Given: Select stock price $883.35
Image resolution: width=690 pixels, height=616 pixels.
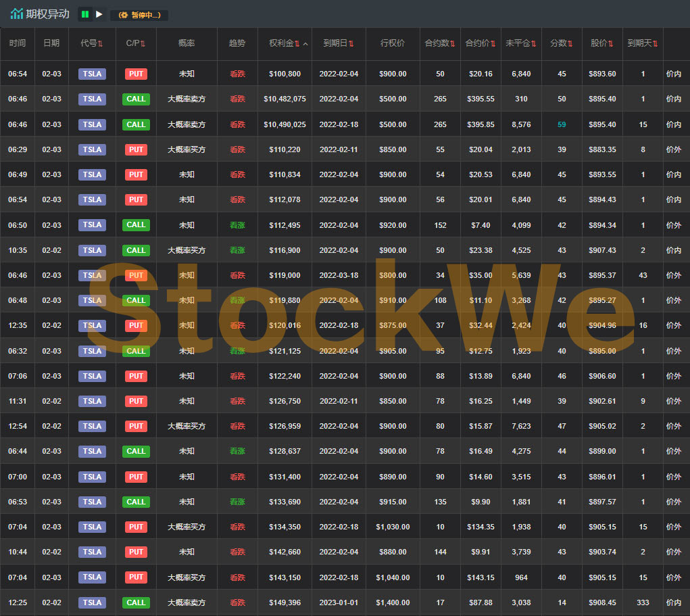Looking at the screenshot, I should pos(602,149).
